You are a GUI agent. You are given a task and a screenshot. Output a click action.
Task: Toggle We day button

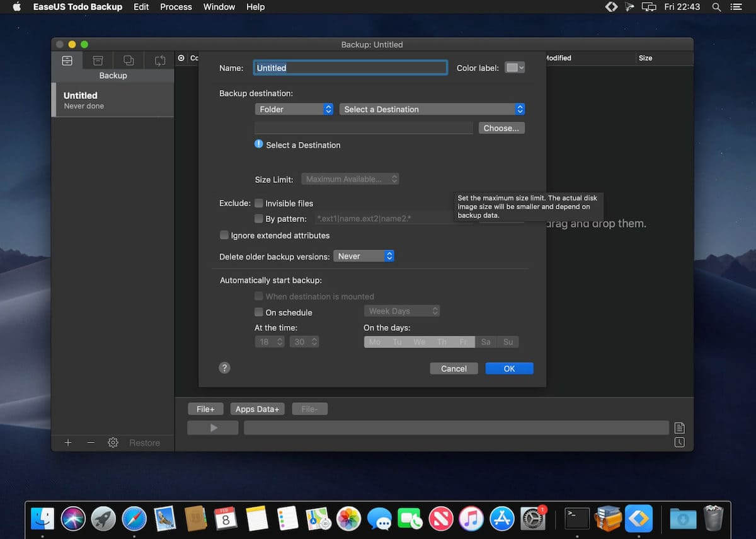coord(420,342)
